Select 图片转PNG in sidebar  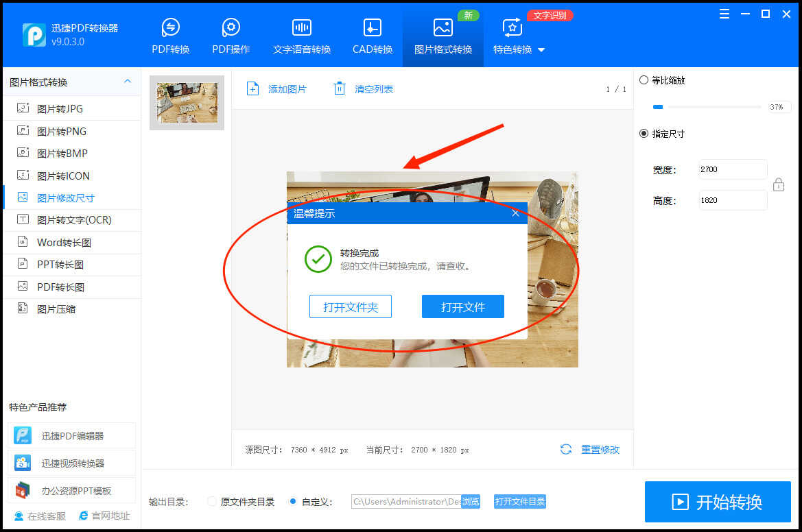pyautogui.click(x=71, y=131)
